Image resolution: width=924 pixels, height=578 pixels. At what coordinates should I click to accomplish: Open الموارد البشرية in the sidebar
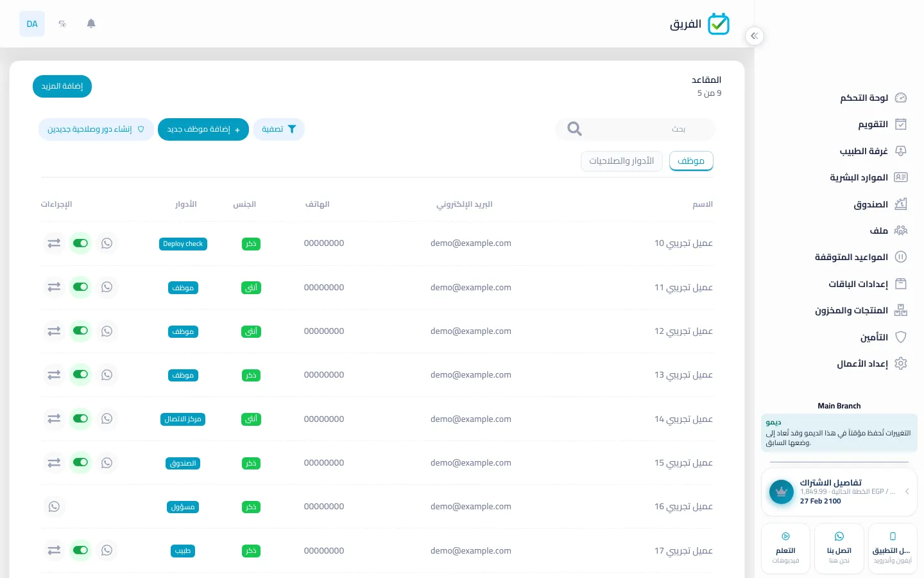pos(868,177)
